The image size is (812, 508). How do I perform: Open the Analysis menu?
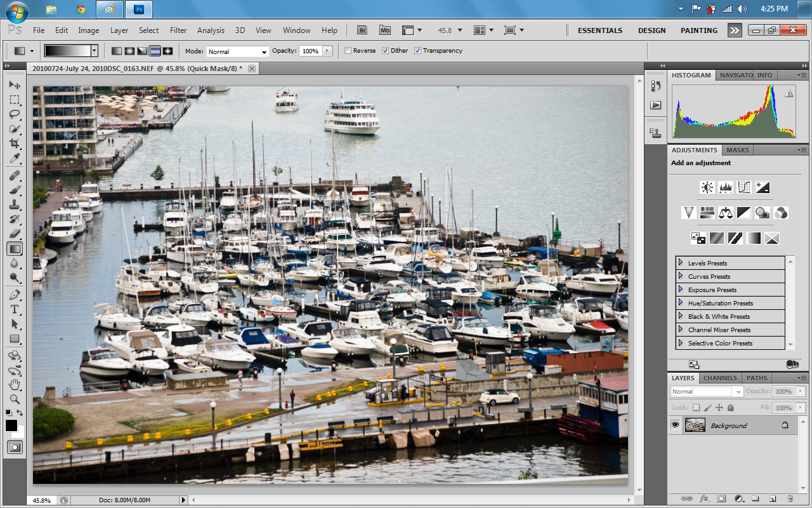coord(211,30)
